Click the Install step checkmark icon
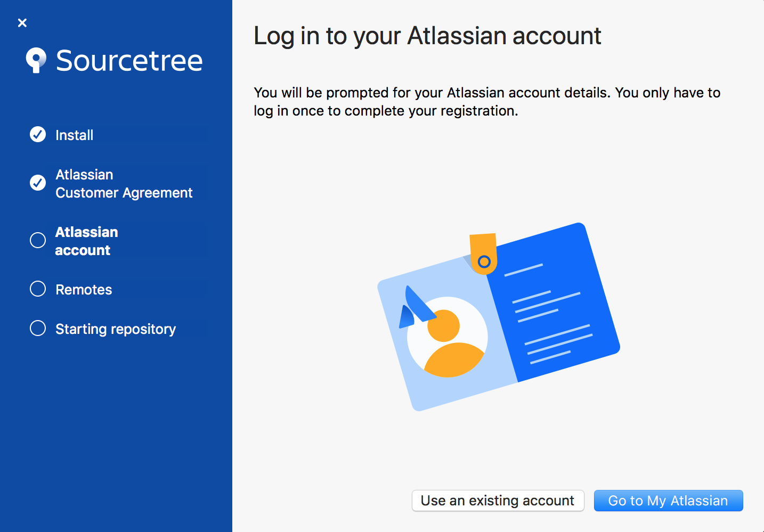The image size is (764, 532). coord(38,135)
